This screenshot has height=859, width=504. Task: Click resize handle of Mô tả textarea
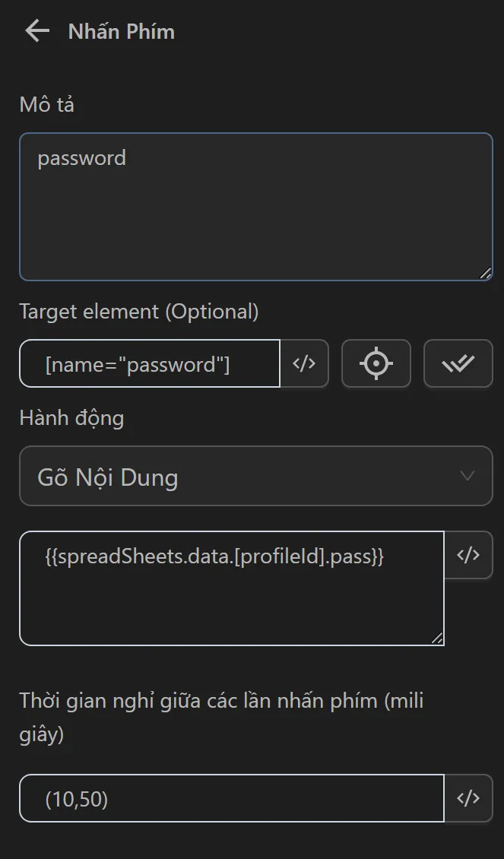click(485, 273)
